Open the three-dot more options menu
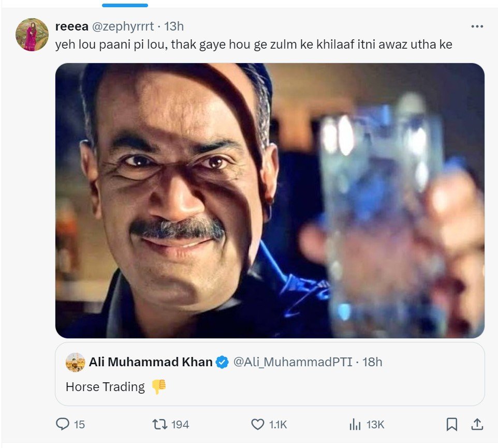The height and width of the screenshot is (448, 498). click(x=476, y=27)
